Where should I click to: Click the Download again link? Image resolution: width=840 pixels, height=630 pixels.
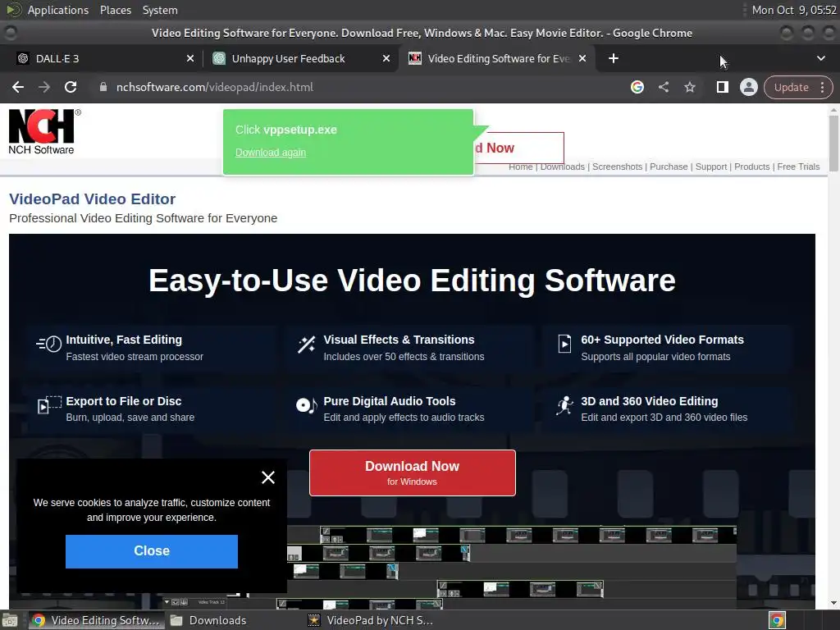[x=271, y=152]
